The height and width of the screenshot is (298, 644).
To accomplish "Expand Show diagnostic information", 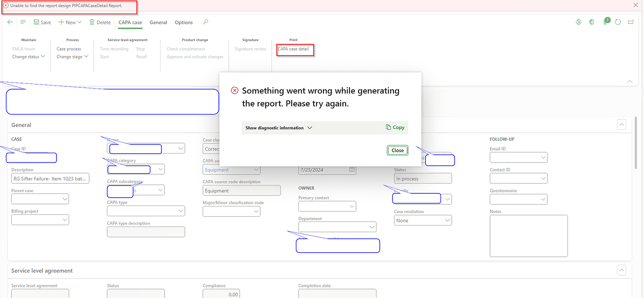I will [x=279, y=128].
